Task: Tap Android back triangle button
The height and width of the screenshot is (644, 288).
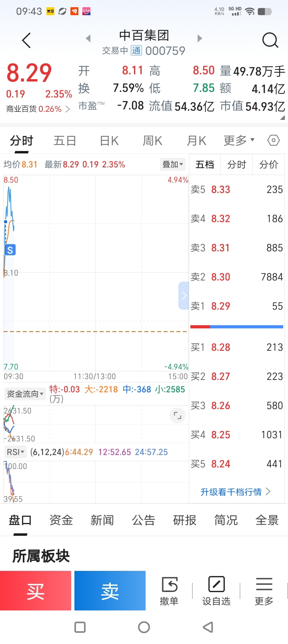Action: tap(208, 627)
